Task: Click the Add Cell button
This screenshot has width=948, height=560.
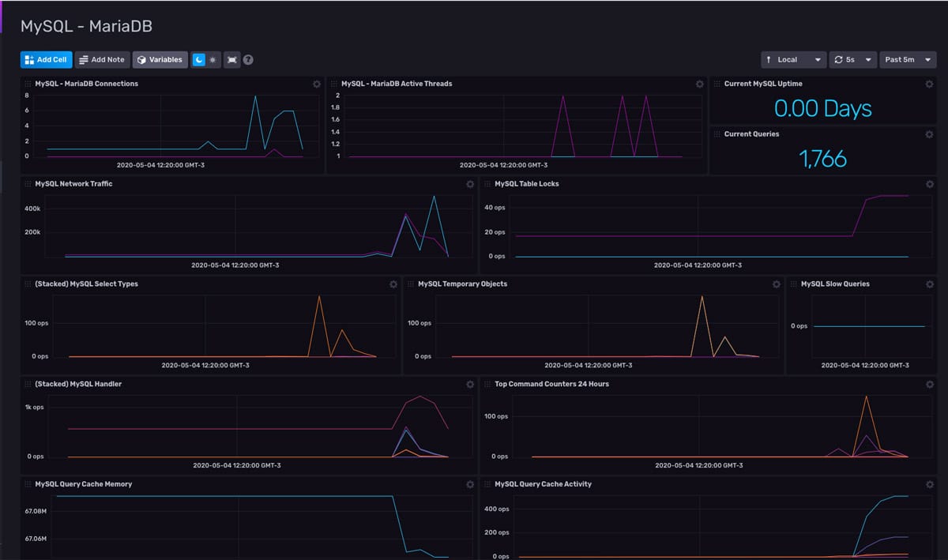Action: (46, 60)
